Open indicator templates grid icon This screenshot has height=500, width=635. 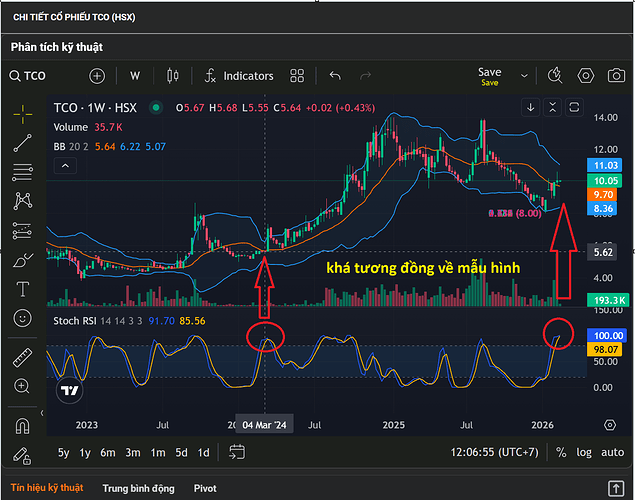coord(297,76)
